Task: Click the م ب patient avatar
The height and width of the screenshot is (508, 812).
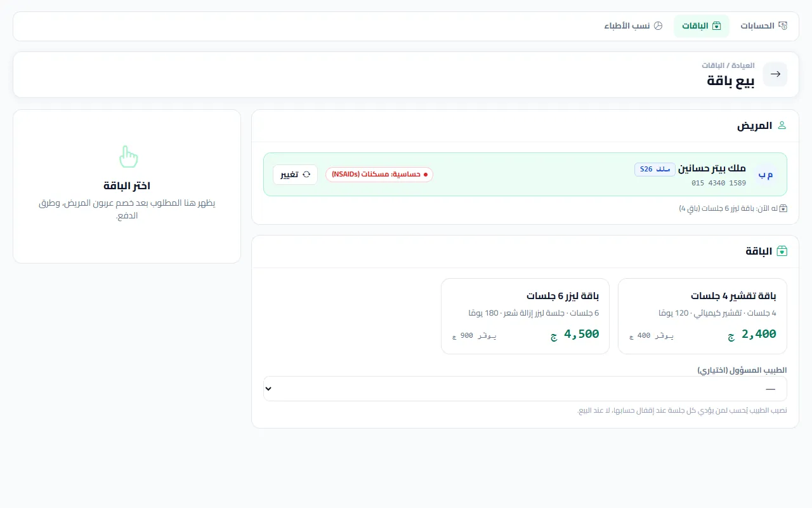Action: pyautogui.click(x=766, y=175)
